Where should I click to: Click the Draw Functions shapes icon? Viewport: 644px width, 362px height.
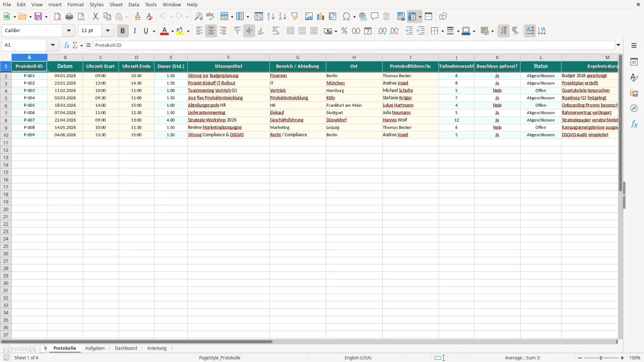[443, 17]
